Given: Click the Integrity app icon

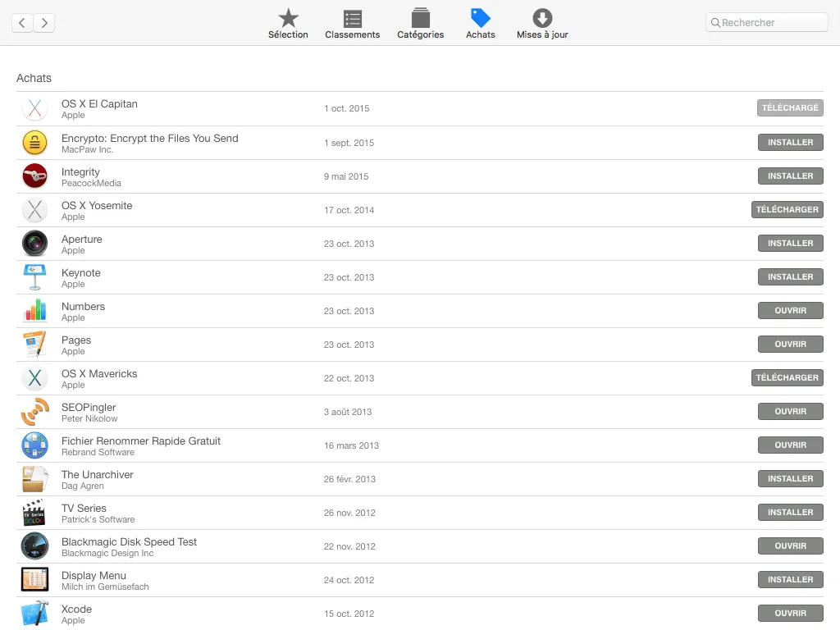Looking at the screenshot, I should click(x=34, y=176).
